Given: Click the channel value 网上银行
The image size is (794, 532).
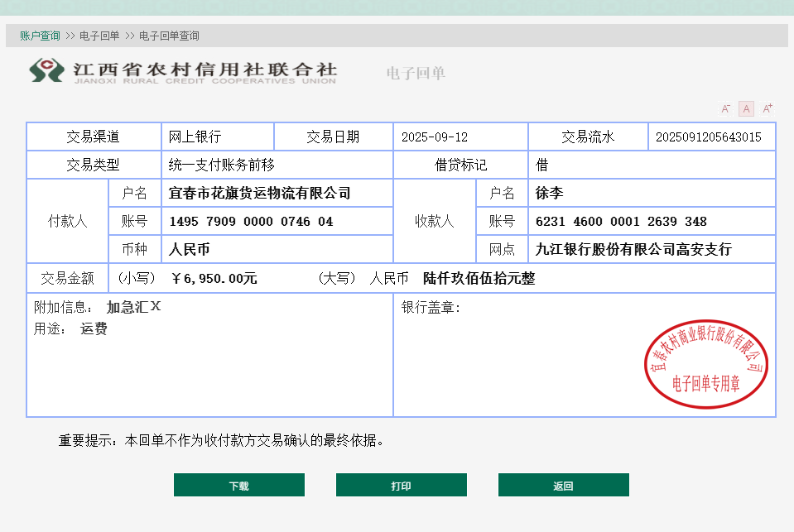Looking at the screenshot, I should coord(195,137).
